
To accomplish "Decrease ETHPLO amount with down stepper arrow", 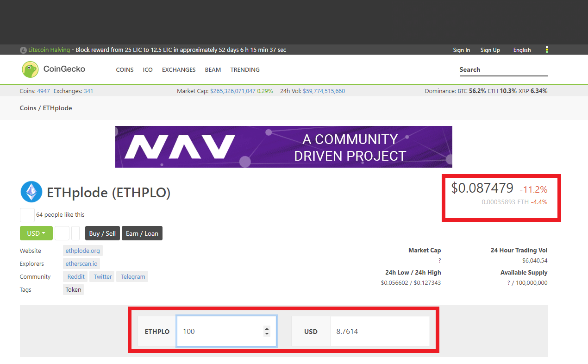I will click(267, 334).
